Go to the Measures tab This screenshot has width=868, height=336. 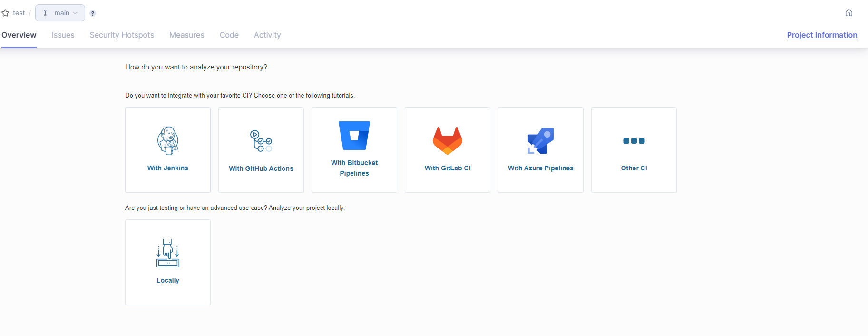186,35
